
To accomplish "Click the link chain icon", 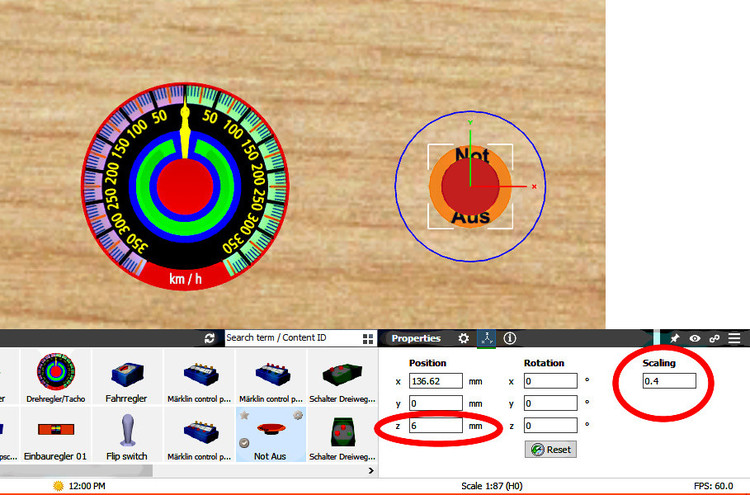I will pyautogui.click(x=715, y=338).
